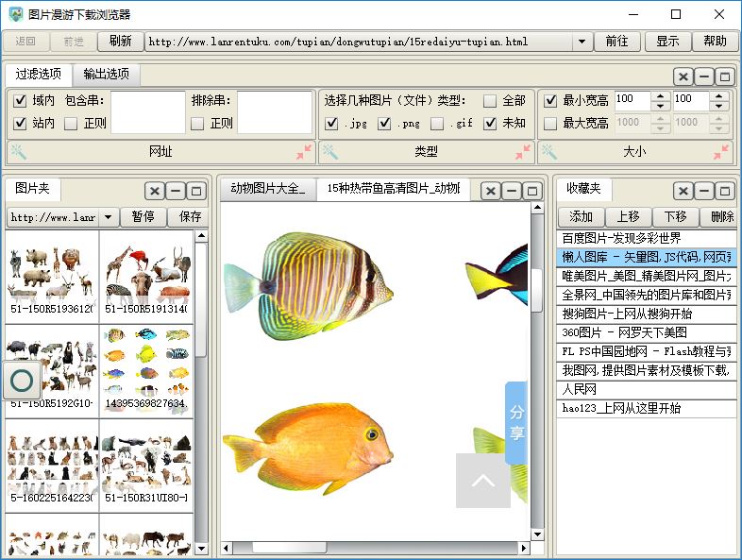Increase the minimum height spinner value

[718, 95]
